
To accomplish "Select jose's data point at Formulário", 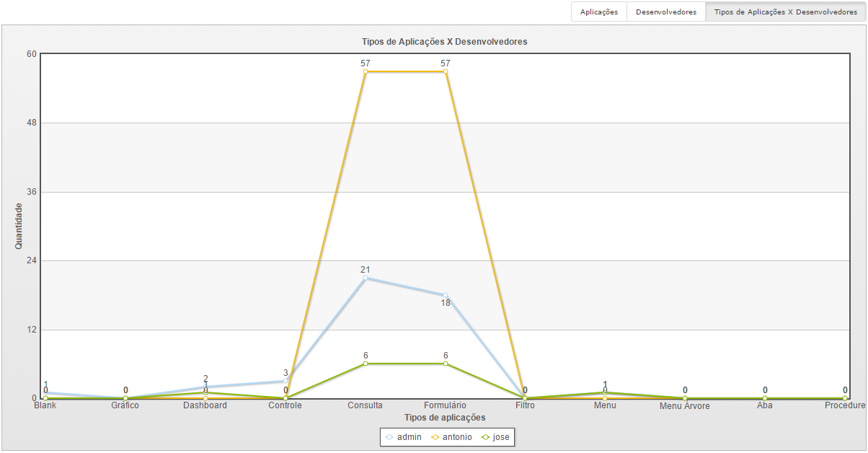I will click(x=446, y=364).
